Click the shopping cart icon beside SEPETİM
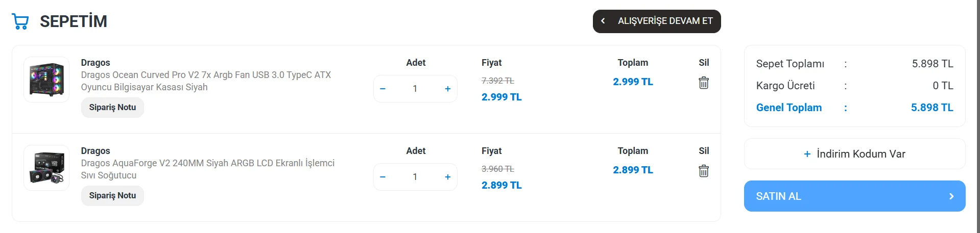 20,21
